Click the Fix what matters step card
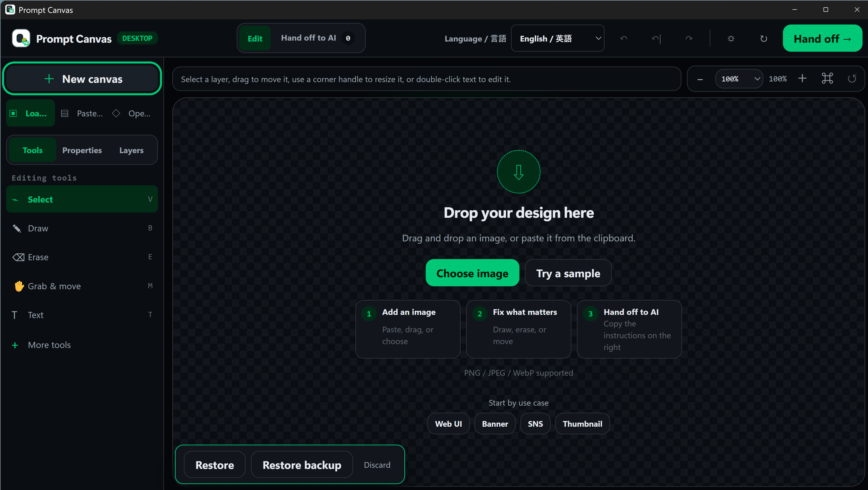This screenshot has width=868, height=490. [519, 329]
